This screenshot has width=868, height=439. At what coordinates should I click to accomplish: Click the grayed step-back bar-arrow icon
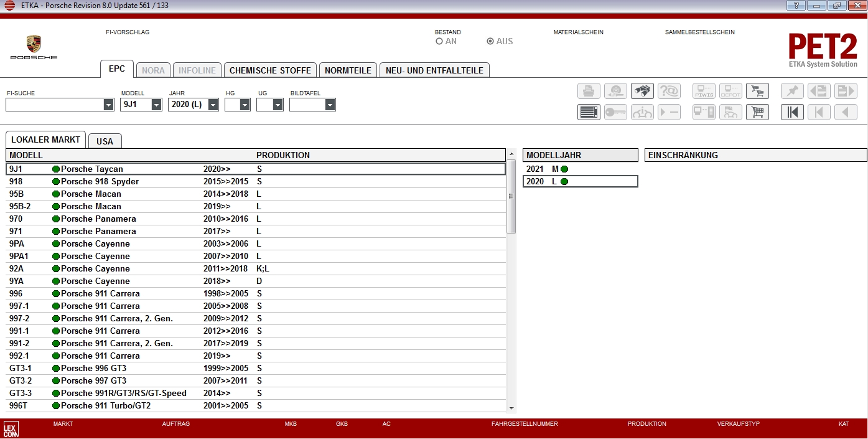pos(819,112)
